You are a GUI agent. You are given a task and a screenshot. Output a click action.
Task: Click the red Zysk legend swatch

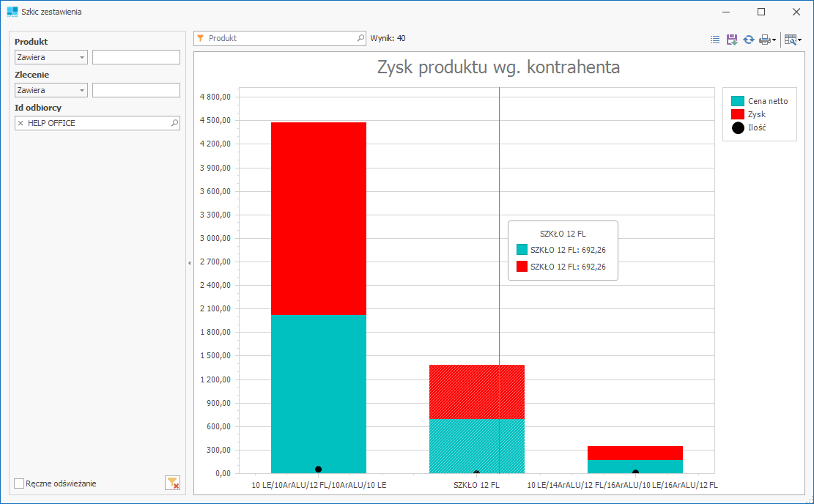click(738, 114)
